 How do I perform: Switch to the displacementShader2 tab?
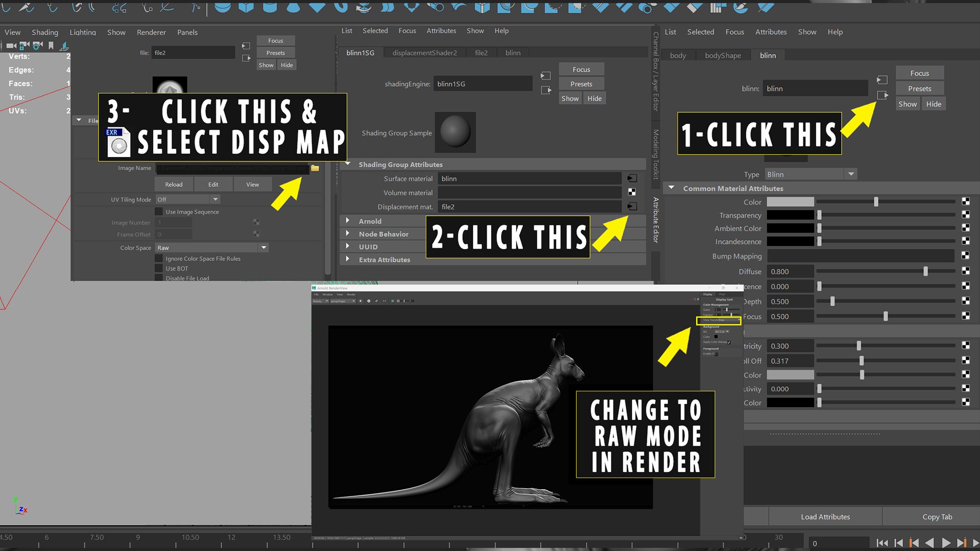[425, 53]
